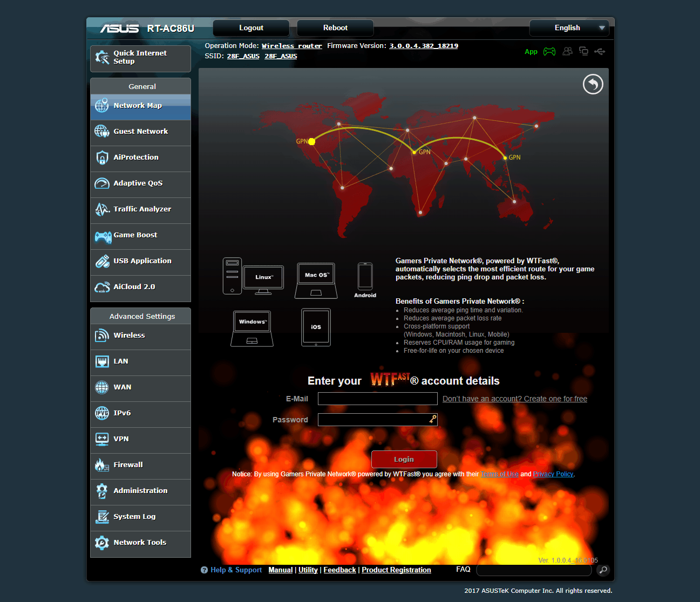Click the LAN settings icon

pos(102,361)
